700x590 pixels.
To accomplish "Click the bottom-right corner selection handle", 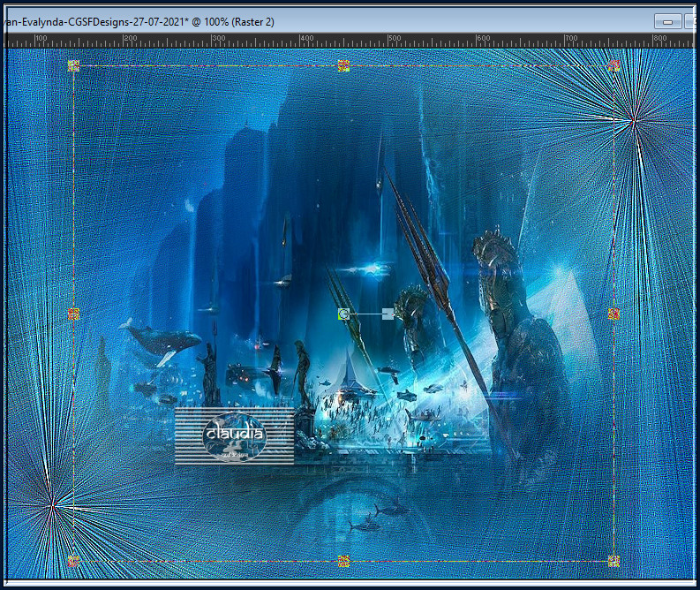I will pos(613,562).
